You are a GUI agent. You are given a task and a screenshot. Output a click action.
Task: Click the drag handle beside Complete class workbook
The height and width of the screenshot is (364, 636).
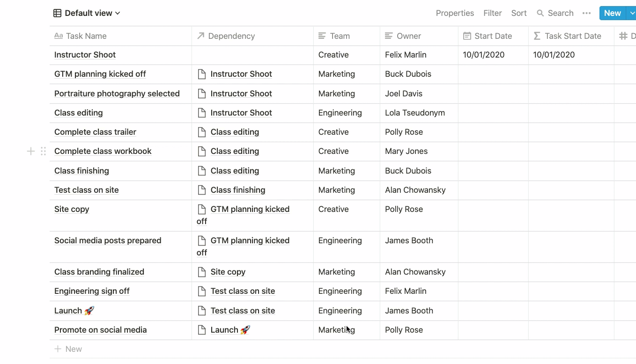click(x=43, y=151)
